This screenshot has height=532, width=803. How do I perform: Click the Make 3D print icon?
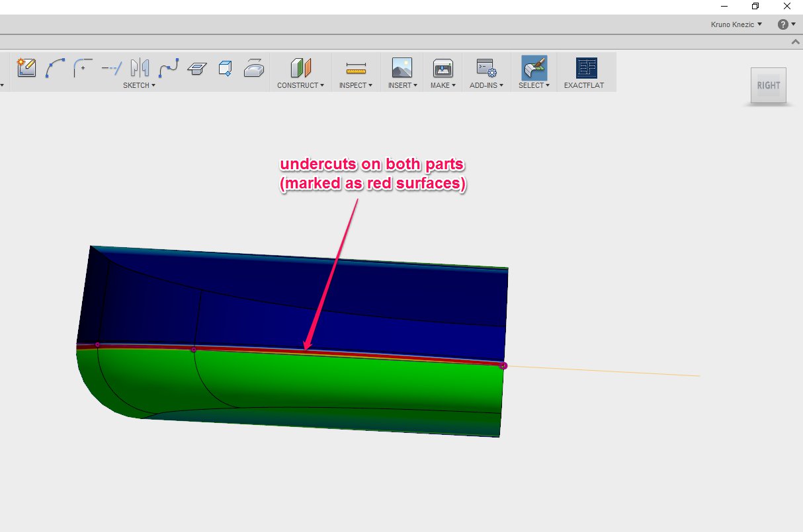click(x=442, y=68)
